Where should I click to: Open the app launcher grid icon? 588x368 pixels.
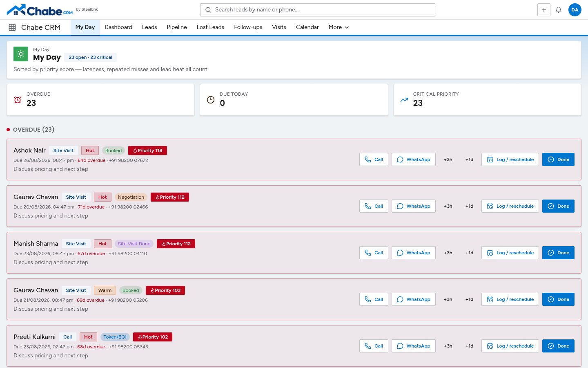click(12, 27)
